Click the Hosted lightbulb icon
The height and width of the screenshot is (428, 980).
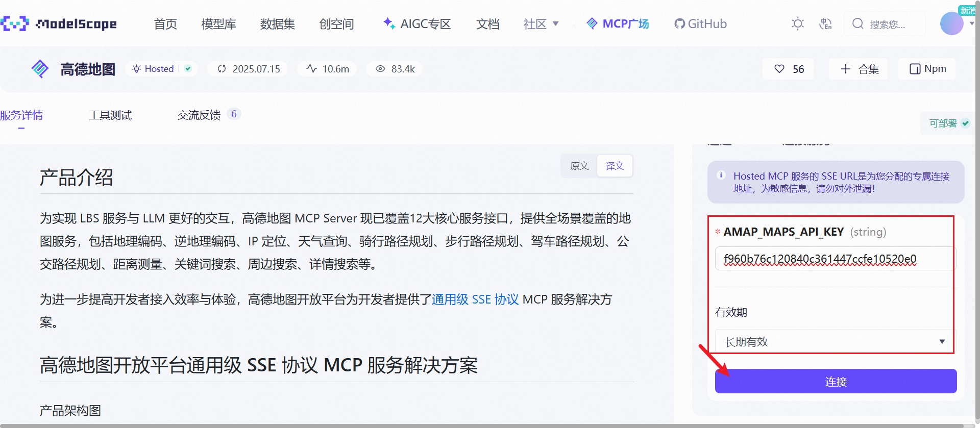[136, 69]
